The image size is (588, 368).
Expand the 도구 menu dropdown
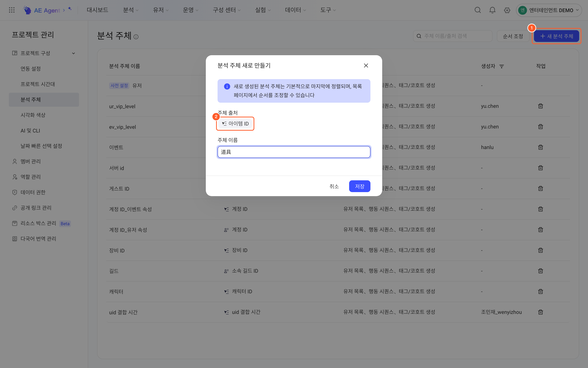coord(328,10)
